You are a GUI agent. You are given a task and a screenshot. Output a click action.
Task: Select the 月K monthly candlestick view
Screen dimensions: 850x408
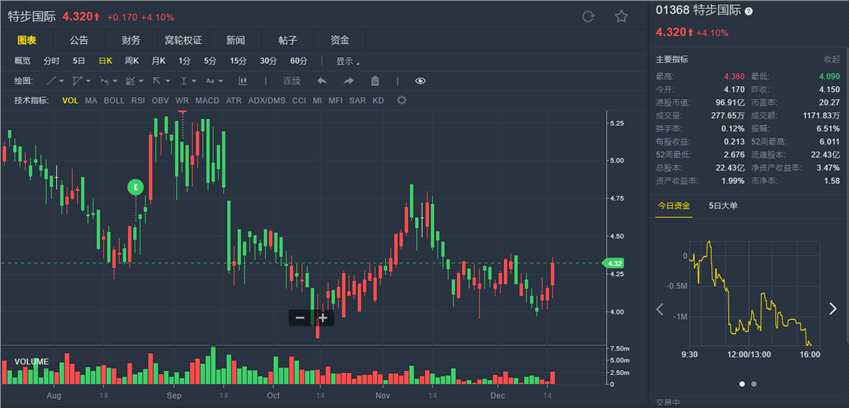(x=158, y=61)
